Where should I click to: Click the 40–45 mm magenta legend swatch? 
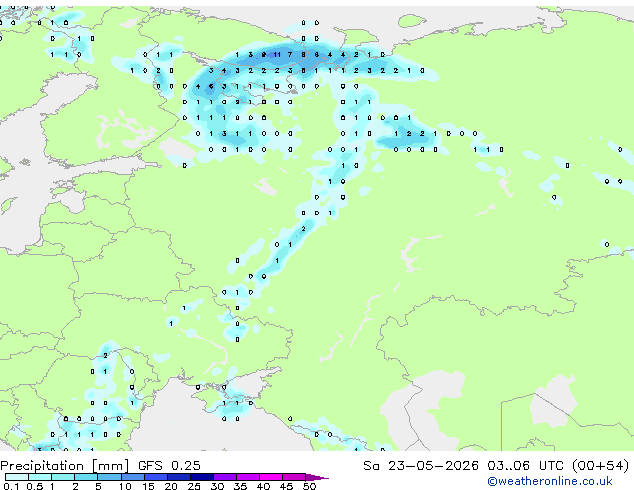click(271, 477)
